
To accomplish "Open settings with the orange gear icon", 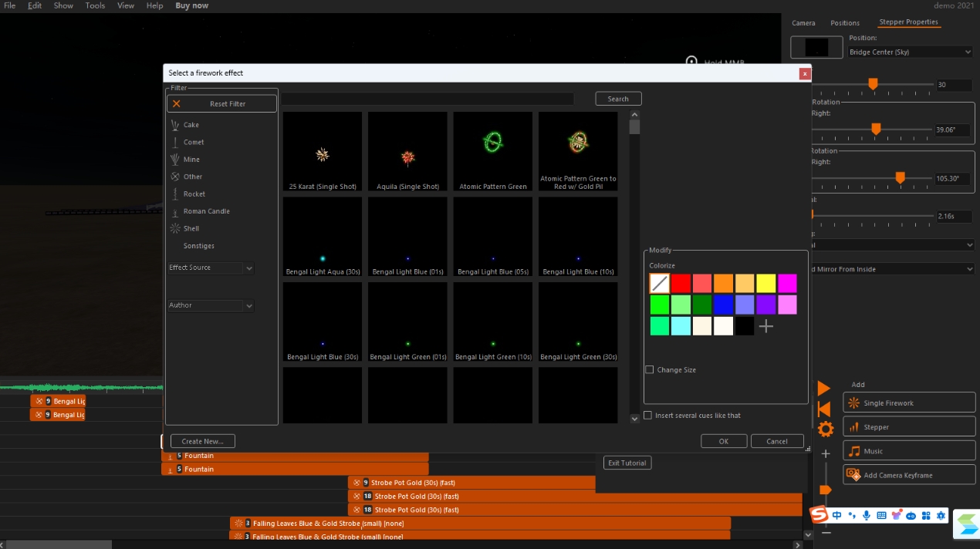I will pos(825,429).
